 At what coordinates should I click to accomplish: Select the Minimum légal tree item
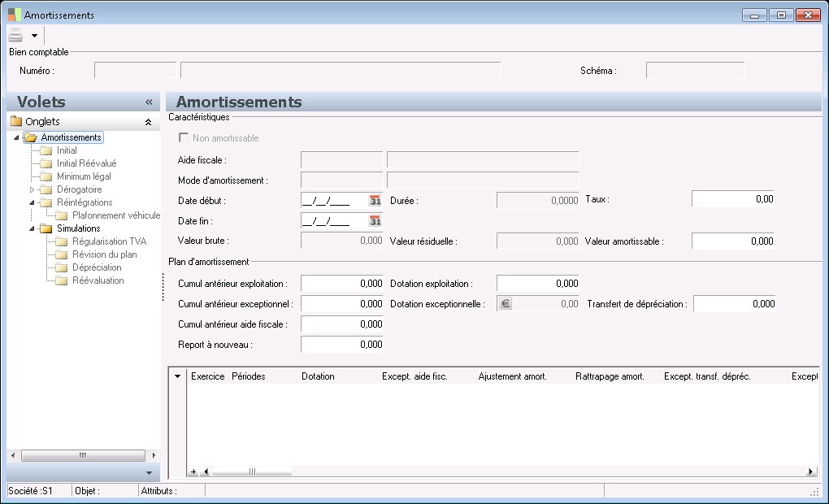tap(84, 176)
